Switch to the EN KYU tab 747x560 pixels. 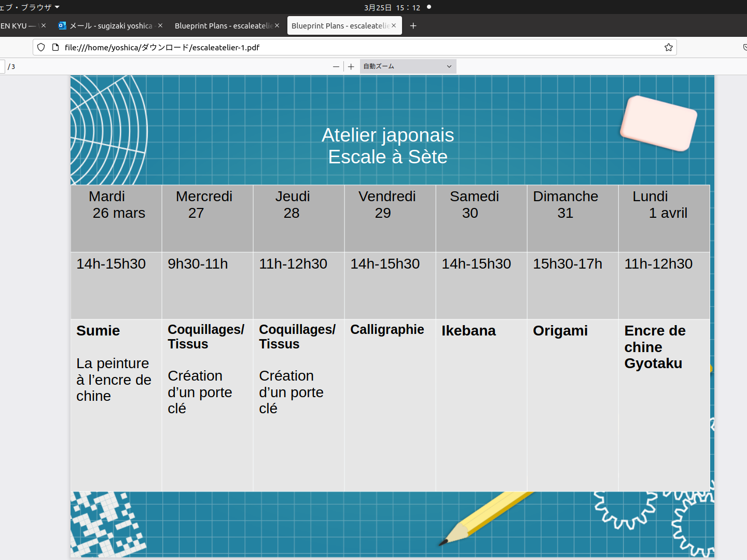16,25
